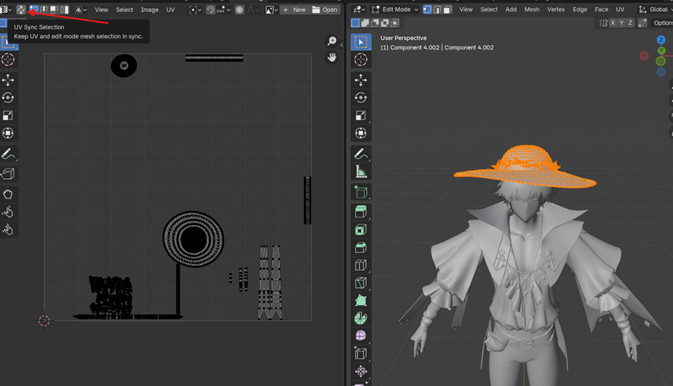Open the Edge menu

[580, 9]
